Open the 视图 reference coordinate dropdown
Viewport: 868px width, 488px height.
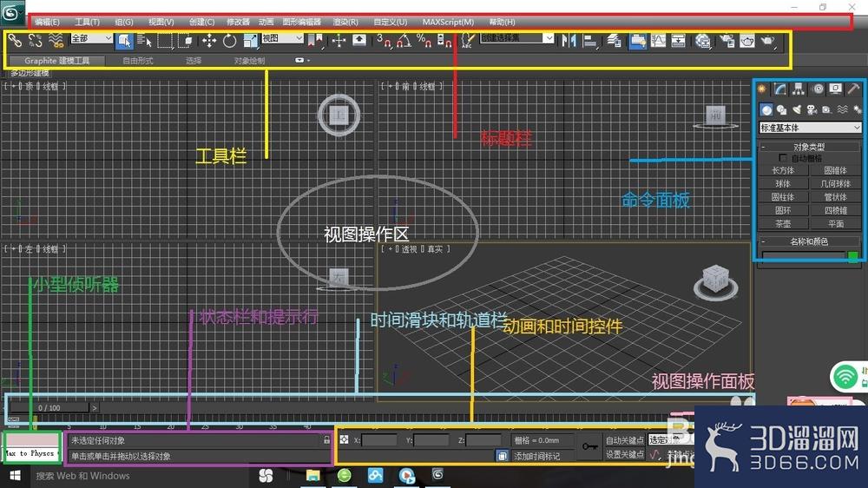pyautogui.click(x=282, y=38)
